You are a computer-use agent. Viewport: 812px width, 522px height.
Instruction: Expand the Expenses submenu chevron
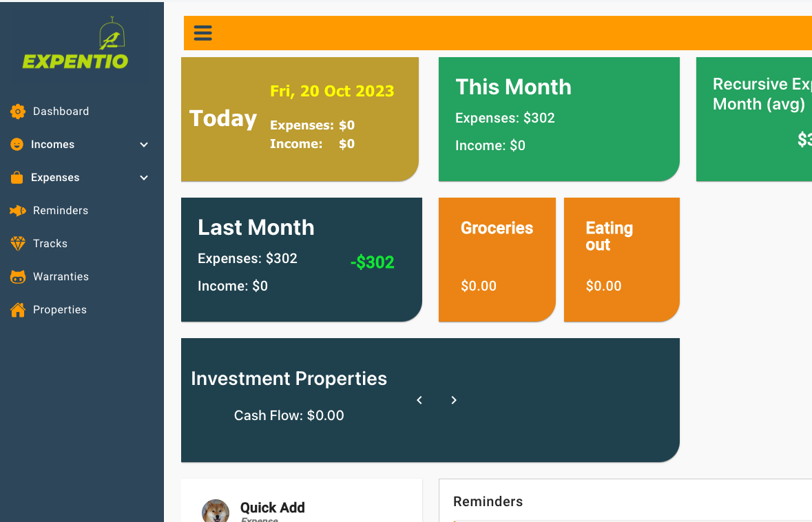tap(144, 178)
